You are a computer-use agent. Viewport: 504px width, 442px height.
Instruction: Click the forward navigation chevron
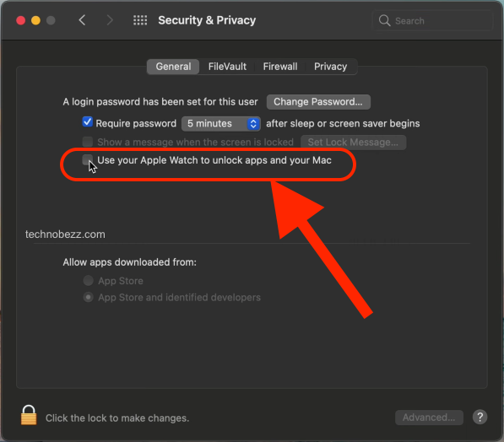[x=110, y=20]
